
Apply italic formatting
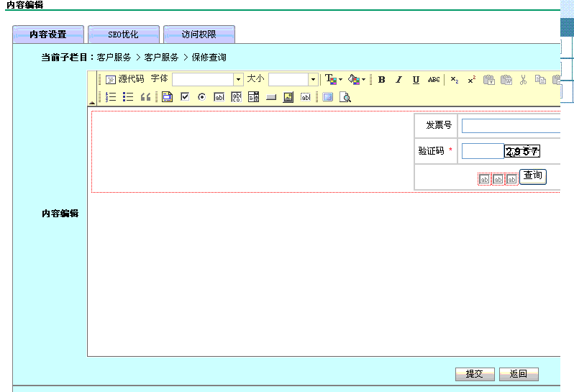[x=398, y=80]
